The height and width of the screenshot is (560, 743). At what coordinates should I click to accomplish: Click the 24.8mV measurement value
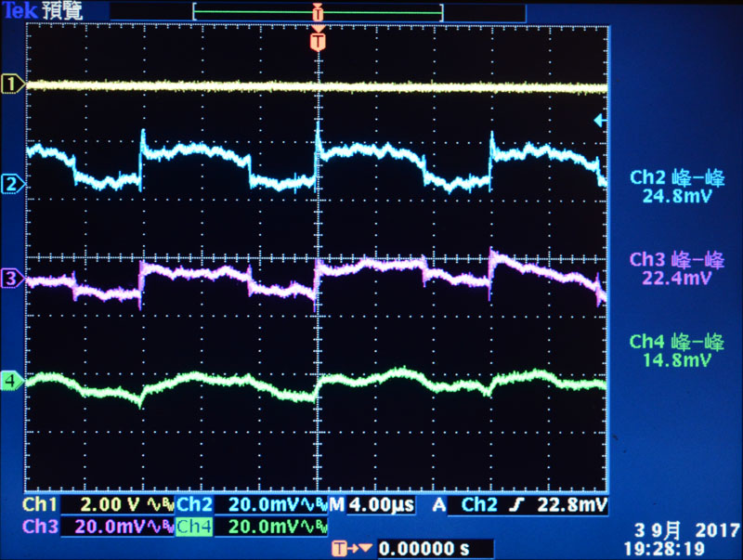pyautogui.click(x=677, y=196)
